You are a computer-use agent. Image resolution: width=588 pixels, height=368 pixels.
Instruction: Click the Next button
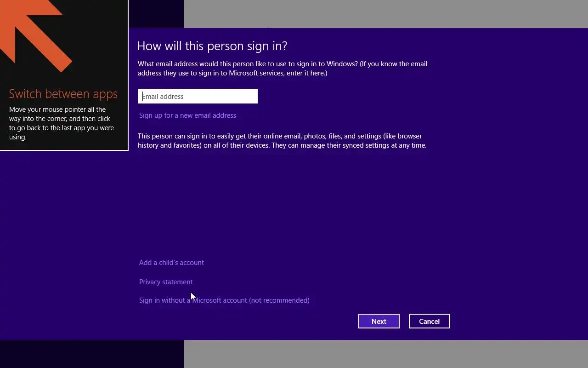tap(379, 321)
